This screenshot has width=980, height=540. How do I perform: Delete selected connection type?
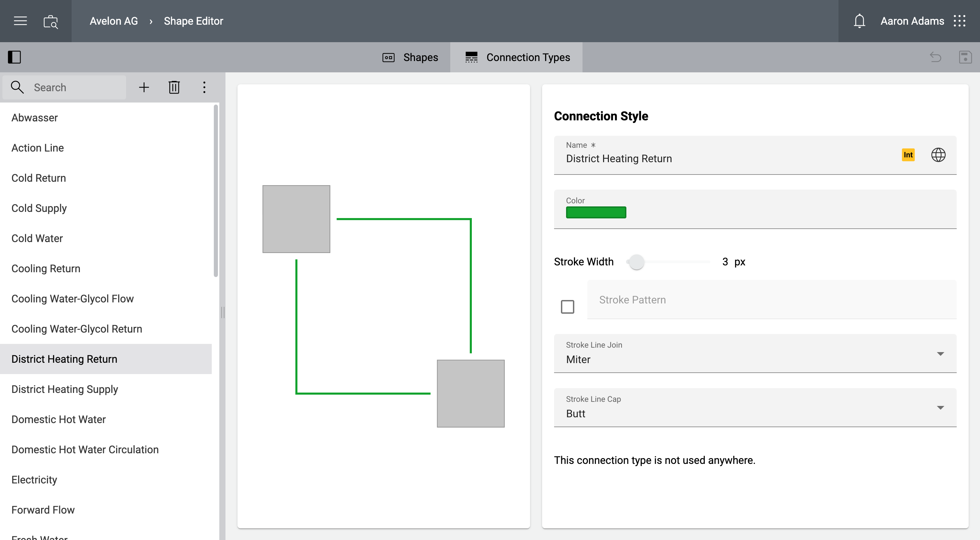coord(174,87)
